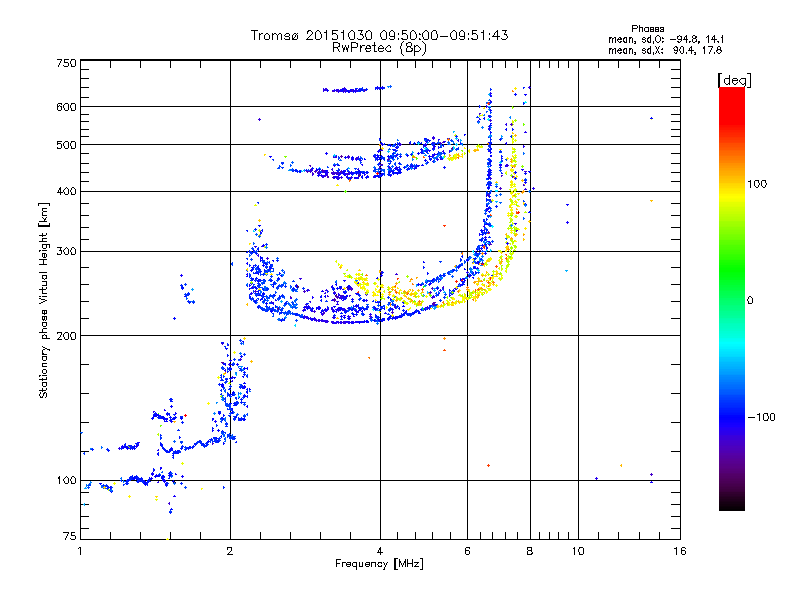Click the '[deg]' colorbar label
Viewport: 800px width, 600px height.
click(x=734, y=80)
